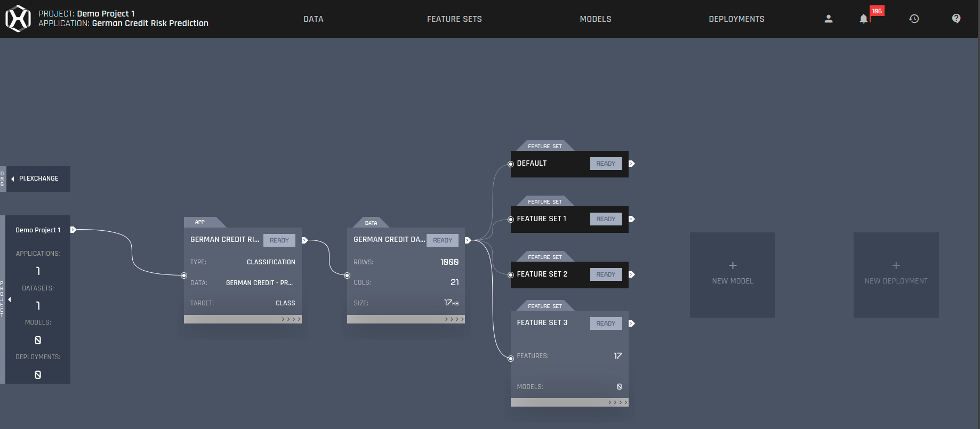Create a new model
This screenshot has height=429, width=980.
733,274
